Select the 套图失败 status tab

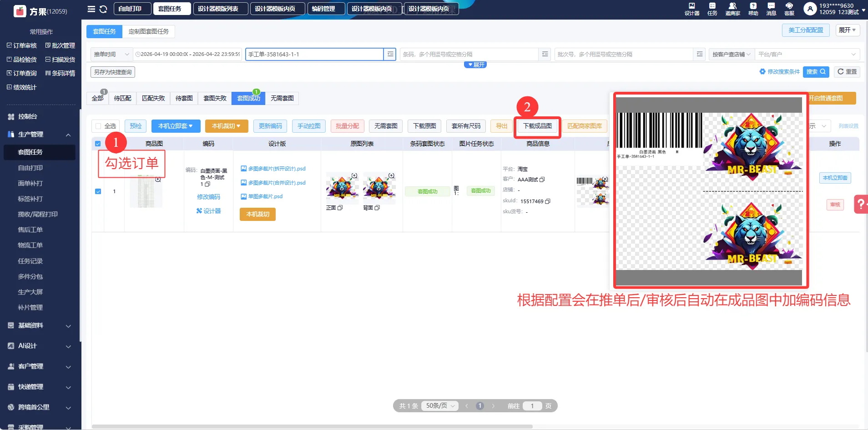coord(215,98)
